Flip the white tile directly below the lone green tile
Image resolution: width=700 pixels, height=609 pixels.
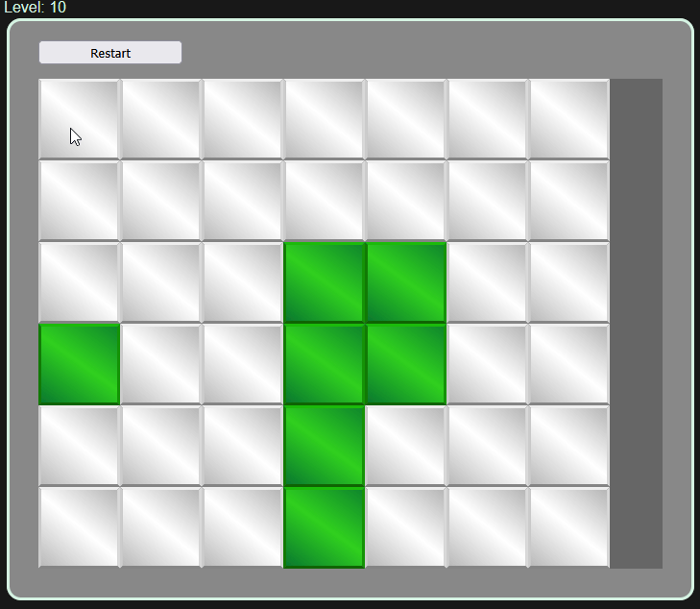pyautogui.click(x=79, y=446)
